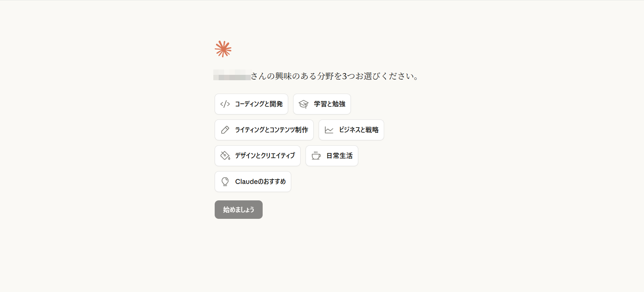The width and height of the screenshot is (644, 292).
Task: Select the コーディングと開発 interest chip
Action: (x=258, y=104)
